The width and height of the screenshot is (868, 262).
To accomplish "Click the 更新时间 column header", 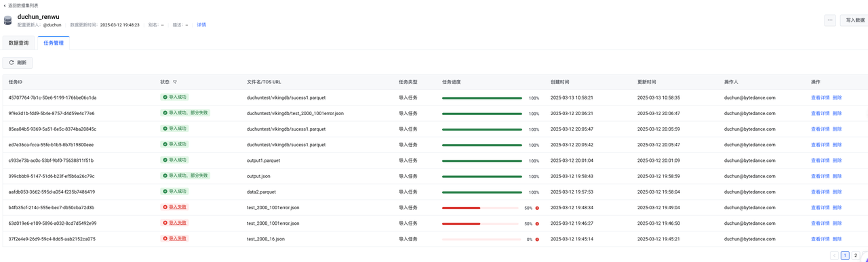I will pyautogui.click(x=646, y=82).
